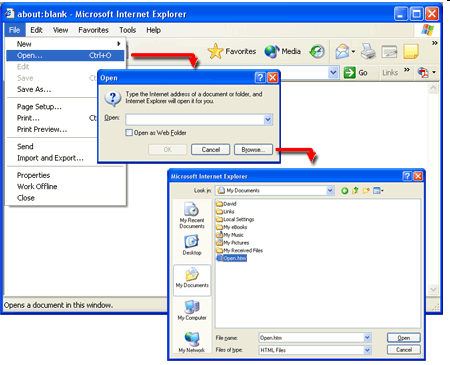Screen dimensions: 450x365
Task: Click the Mail envelope toolbar icon
Action: pos(342,52)
